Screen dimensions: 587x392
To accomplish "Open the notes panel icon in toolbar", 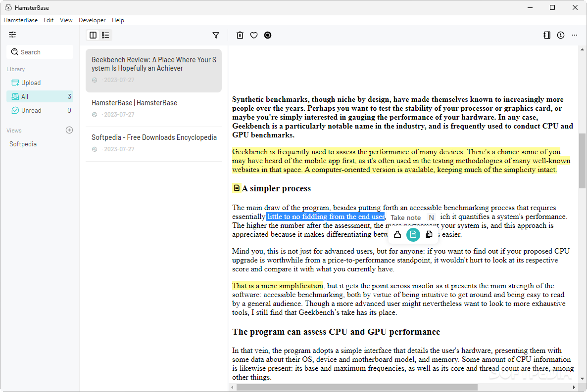I will 547,35.
